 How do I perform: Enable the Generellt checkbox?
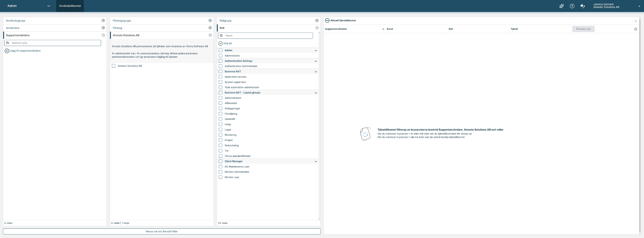[221, 119]
